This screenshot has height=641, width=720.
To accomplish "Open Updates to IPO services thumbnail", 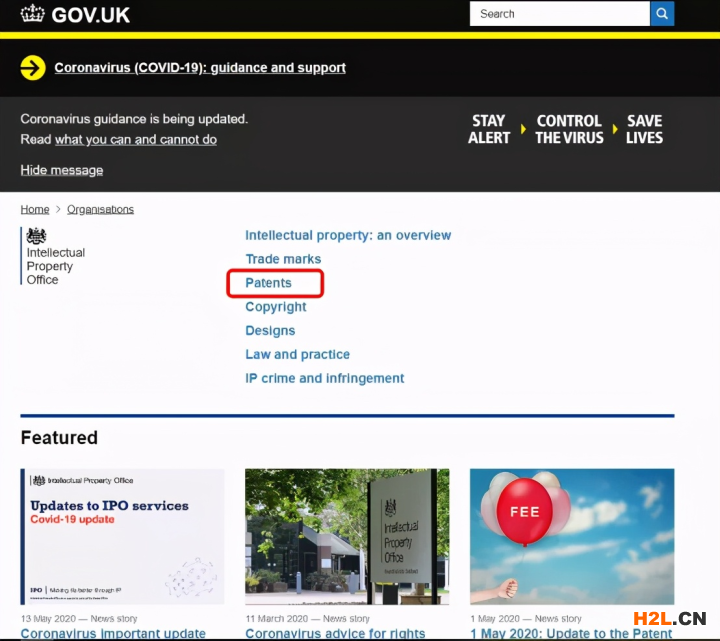I will pyautogui.click(x=123, y=536).
